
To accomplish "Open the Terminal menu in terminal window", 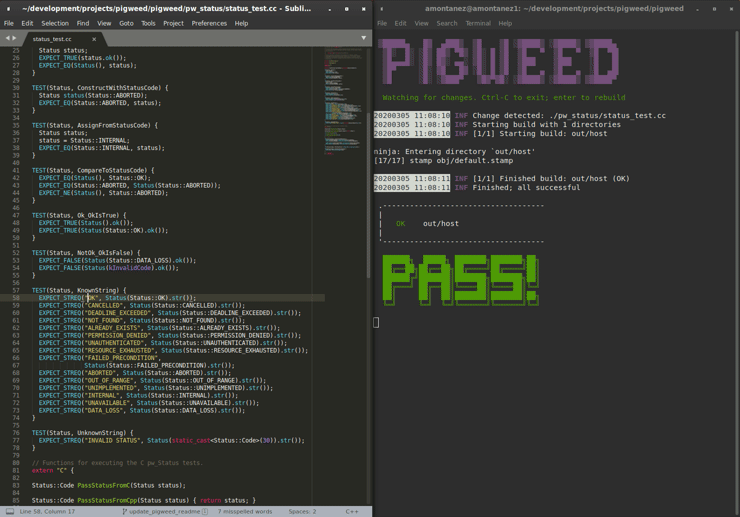I will tap(477, 23).
